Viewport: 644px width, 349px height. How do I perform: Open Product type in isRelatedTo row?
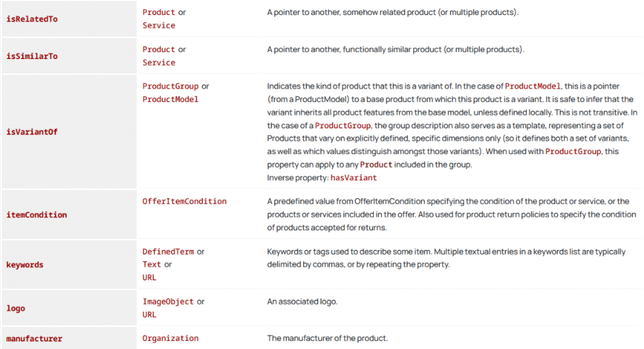click(158, 12)
